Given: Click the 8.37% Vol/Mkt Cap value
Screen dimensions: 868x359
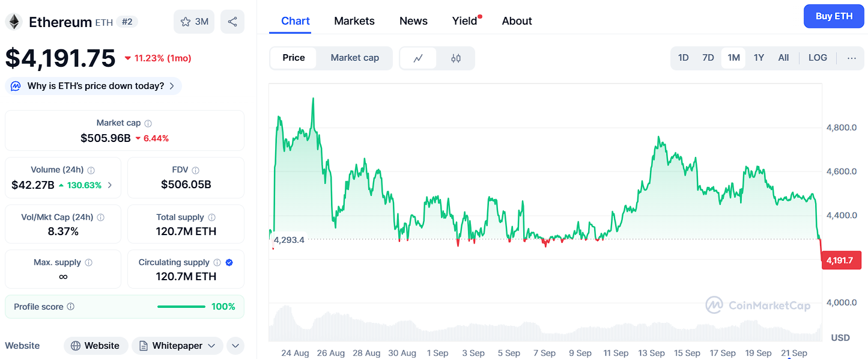Looking at the screenshot, I should coord(63,232).
